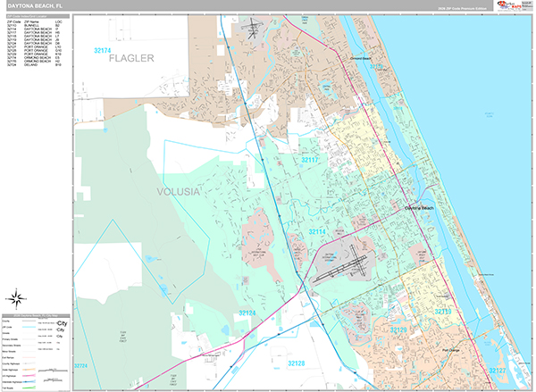Click the distance scale bar in the legend
The width and height of the screenshot is (536, 392).
coord(55,370)
